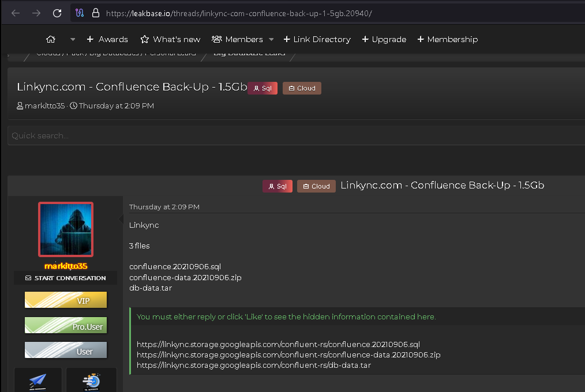Viewport: 585px width, 392px height.
Task: Click the user icon next to markitto35
Action: point(20,105)
